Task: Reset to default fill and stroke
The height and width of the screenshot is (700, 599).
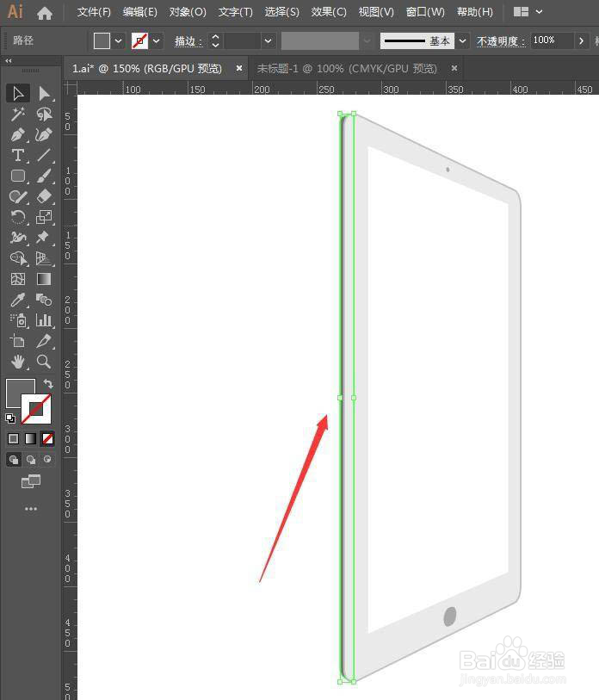Action: tap(10, 418)
